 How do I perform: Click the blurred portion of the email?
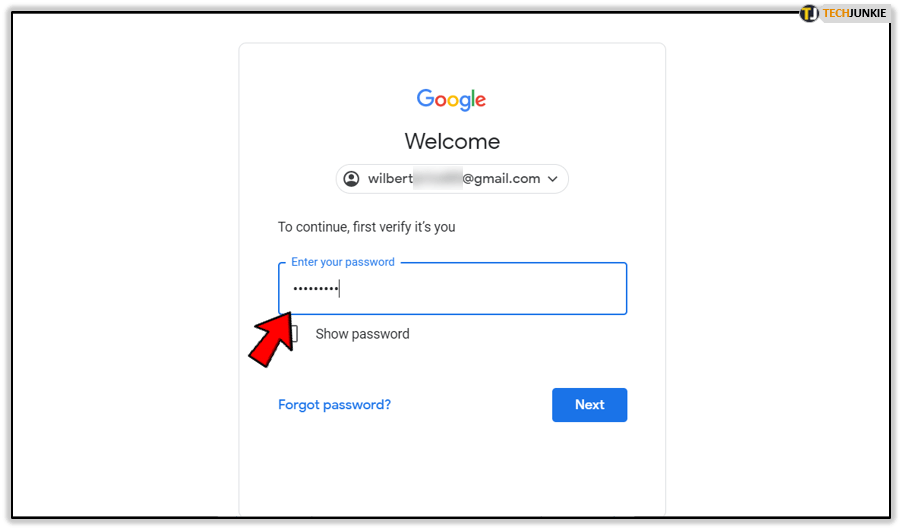(x=438, y=179)
